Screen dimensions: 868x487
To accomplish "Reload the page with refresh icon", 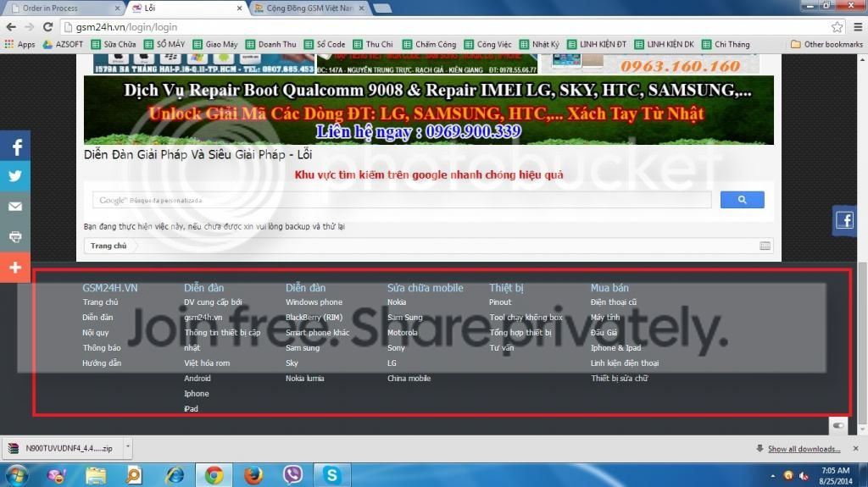I will pos(48,26).
